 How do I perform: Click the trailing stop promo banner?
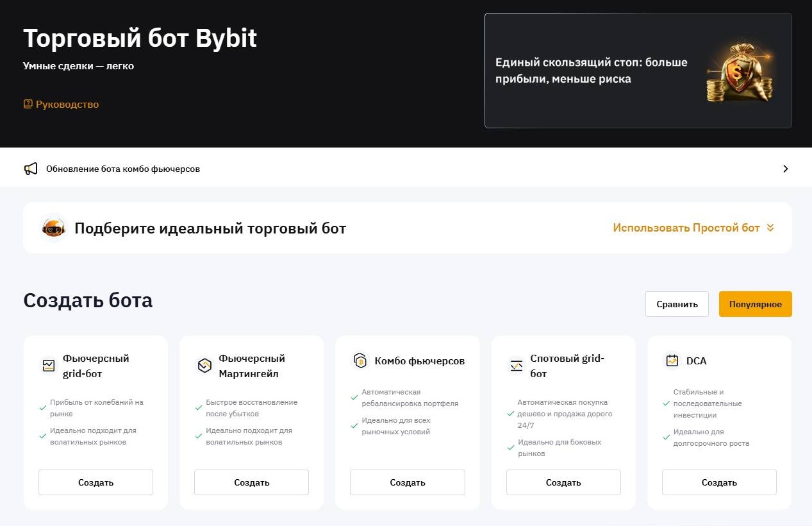(638, 71)
